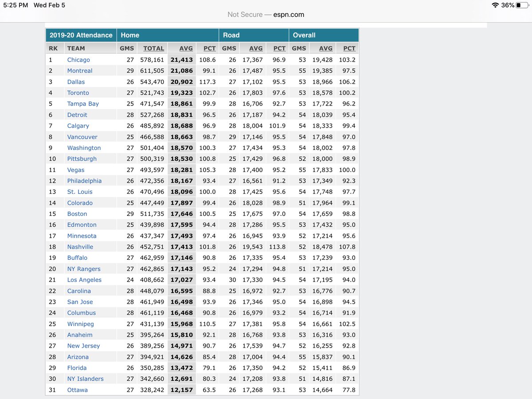
Task: Open the NY Islanders team link
Action: click(86, 379)
